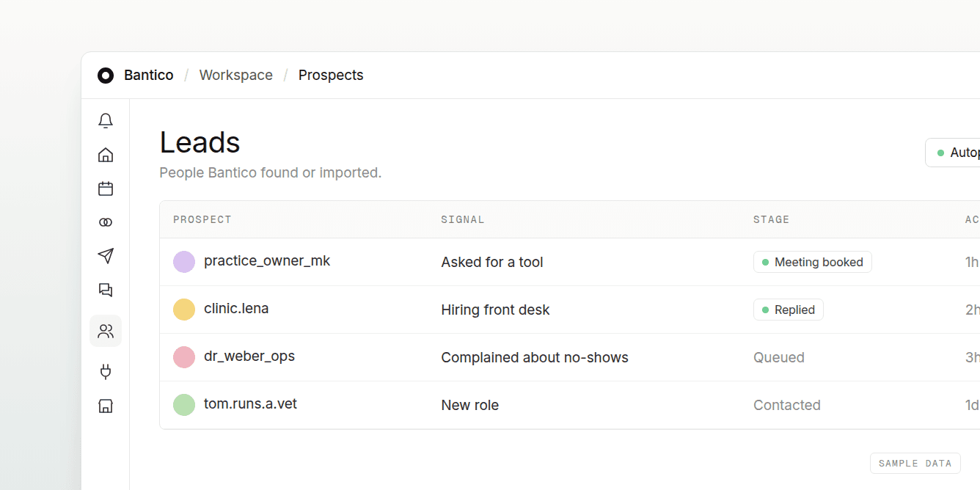Open prospect practice_owner_mk
Image resolution: width=980 pixels, height=490 pixels.
click(x=267, y=261)
